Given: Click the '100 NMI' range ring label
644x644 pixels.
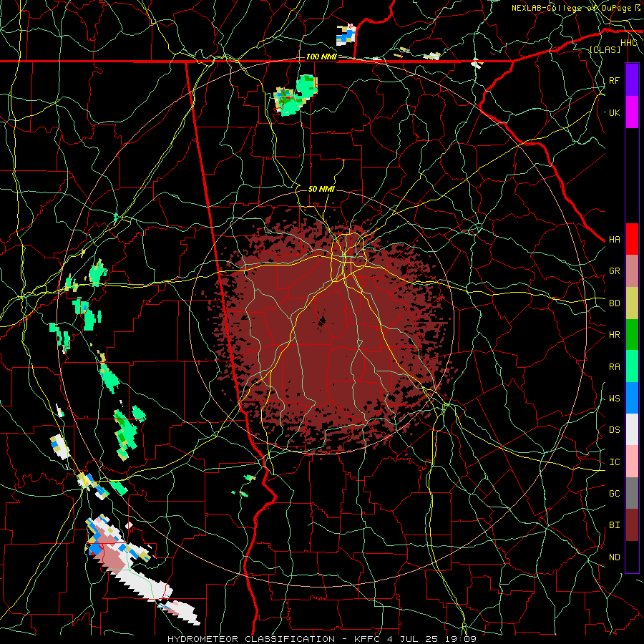Looking at the screenshot, I should click(321, 57).
